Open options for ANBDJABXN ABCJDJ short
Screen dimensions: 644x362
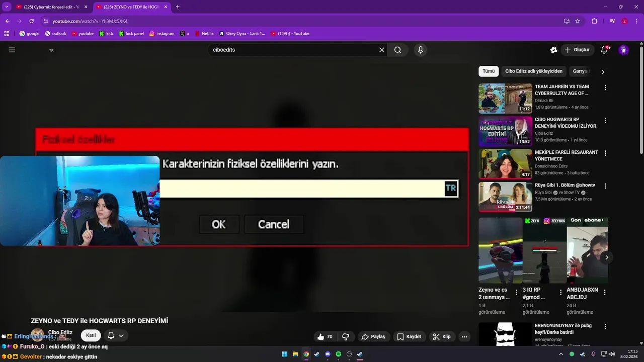click(x=605, y=292)
